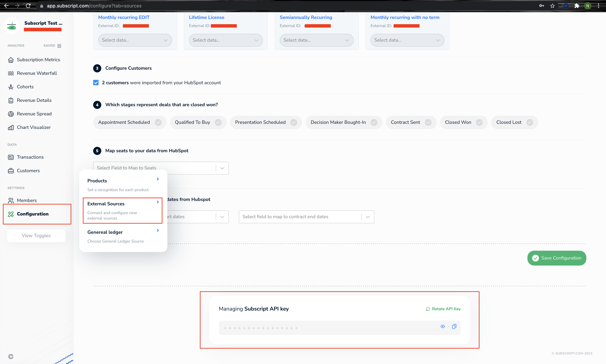This screenshot has height=364, width=606.
Task: Select External Sources in the popup menu
Action: pyautogui.click(x=122, y=210)
